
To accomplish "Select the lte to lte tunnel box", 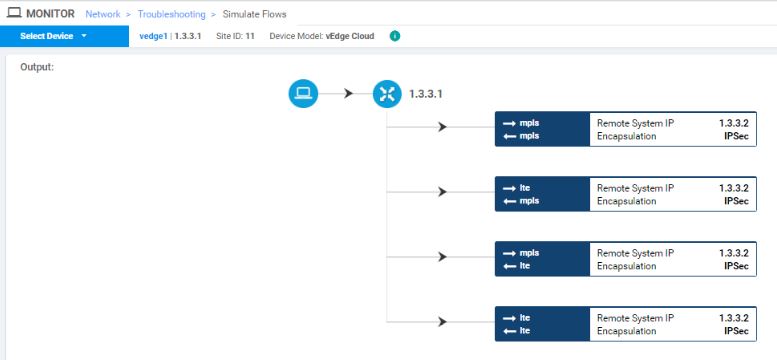I will (x=626, y=324).
